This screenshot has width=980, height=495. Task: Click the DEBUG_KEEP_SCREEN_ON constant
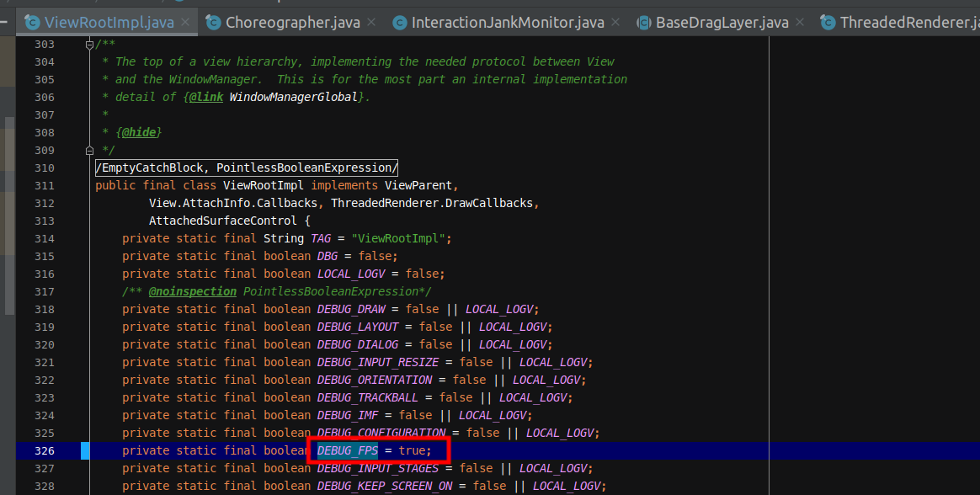click(x=385, y=486)
